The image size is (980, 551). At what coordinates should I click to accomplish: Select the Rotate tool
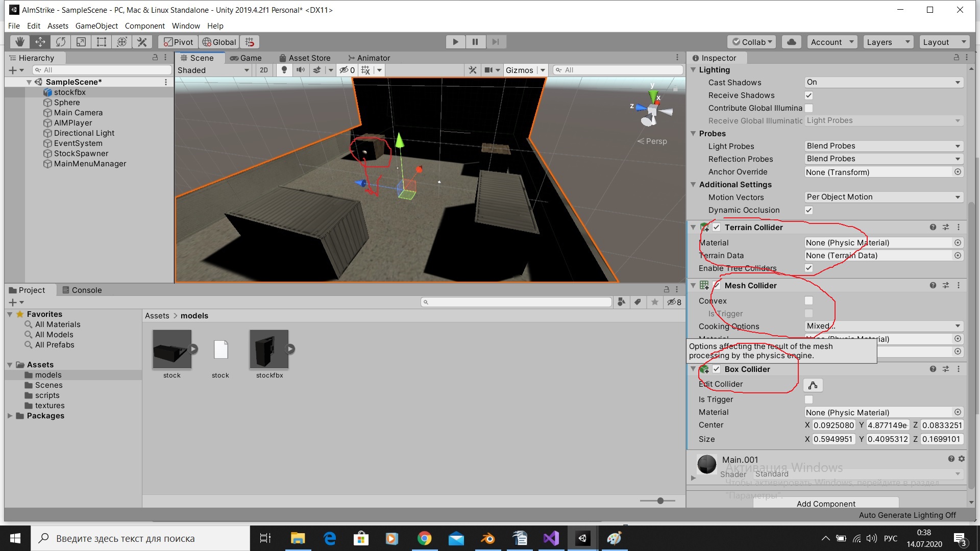coord(61,42)
